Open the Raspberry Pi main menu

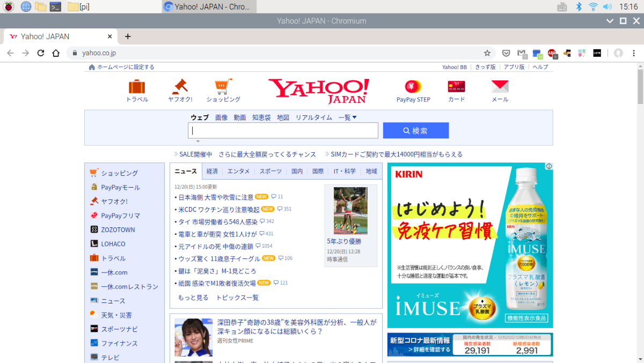click(10, 6)
